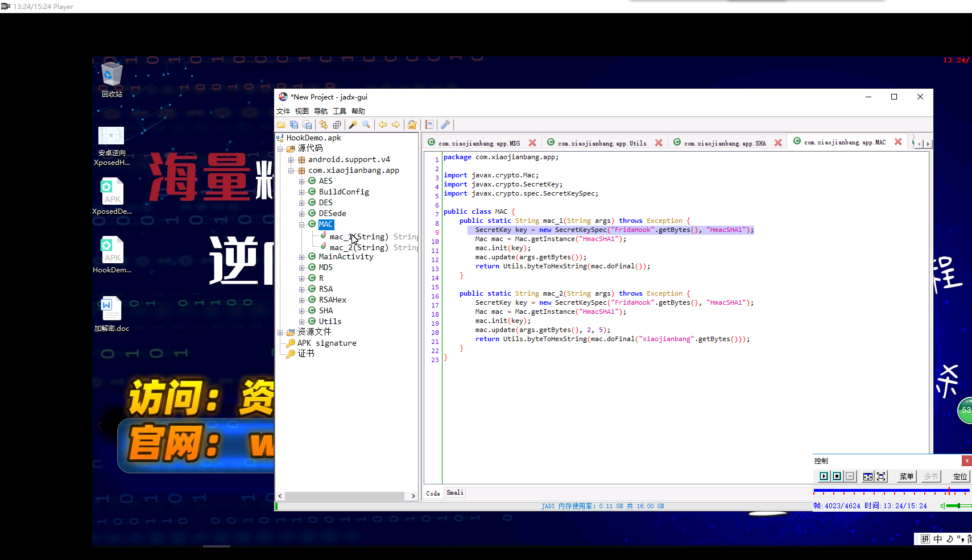The height and width of the screenshot is (560, 972).
Task: Open class search magnifier icon
Action: point(366,125)
